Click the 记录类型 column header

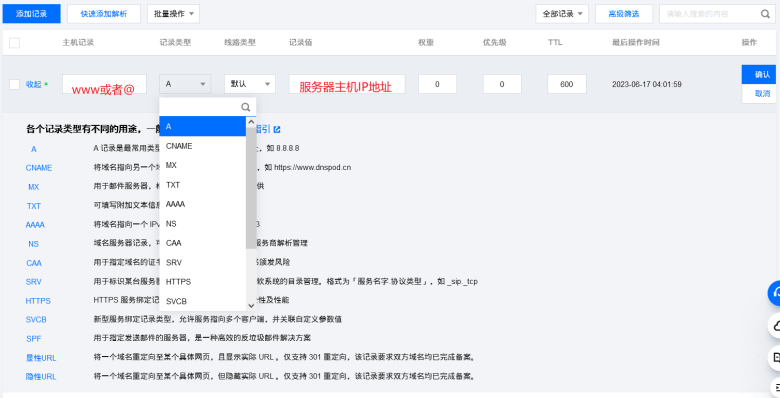pos(175,43)
